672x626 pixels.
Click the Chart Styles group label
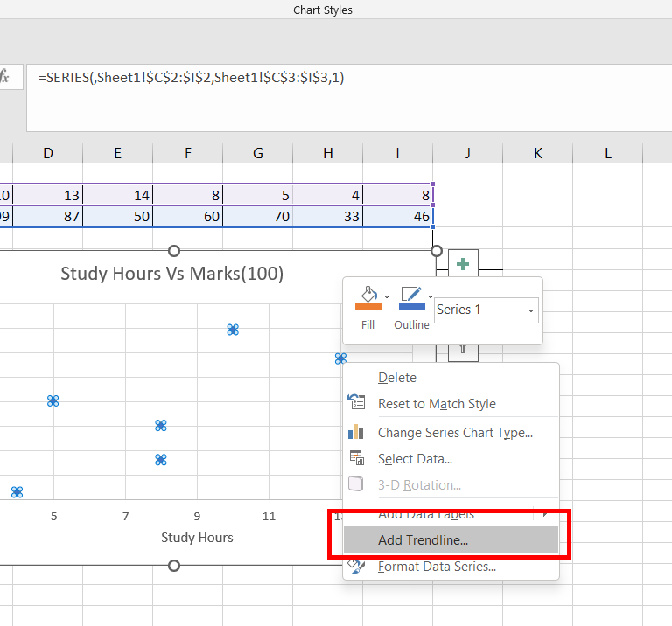(x=323, y=10)
